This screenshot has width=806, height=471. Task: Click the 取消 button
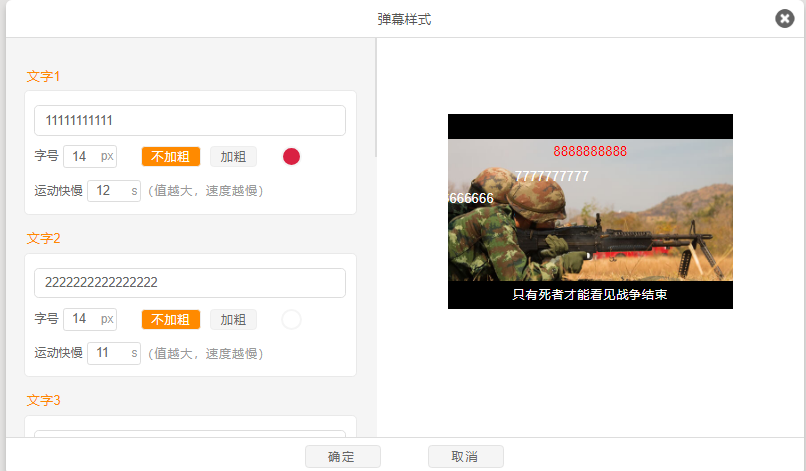click(x=466, y=457)
